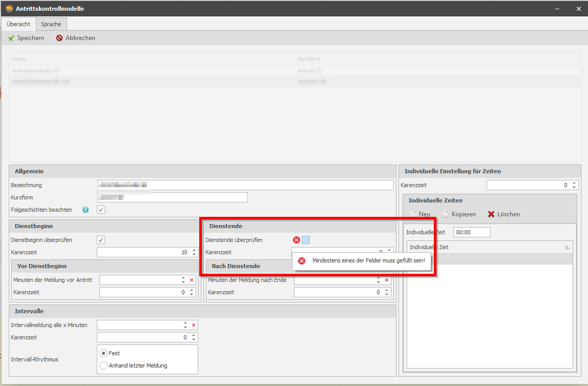Use the stepper of Vor Dienstbeginn Karenzzeit
This screenshot has height=386, width=588.
pos(192,293)
